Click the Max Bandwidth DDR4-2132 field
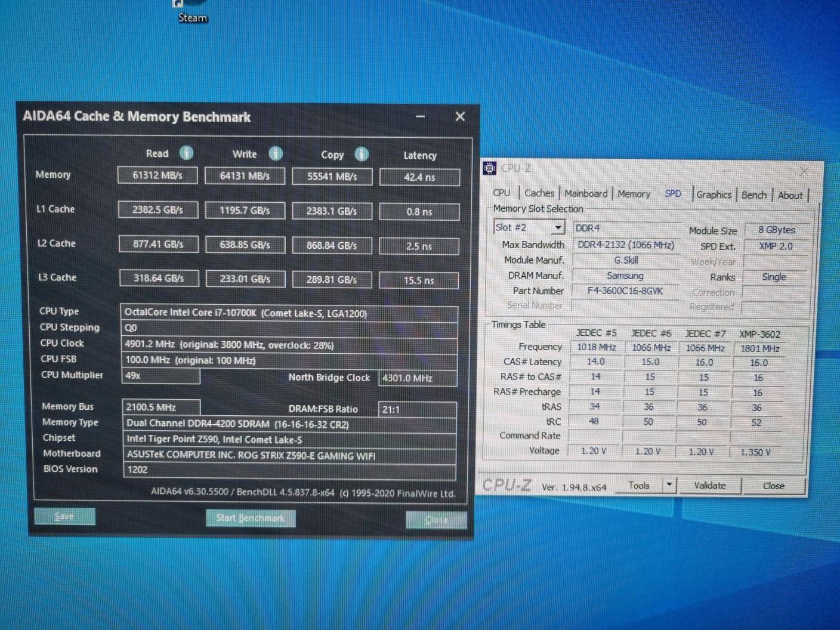Screen dimensions: 840x630 [x=626, y=245]
